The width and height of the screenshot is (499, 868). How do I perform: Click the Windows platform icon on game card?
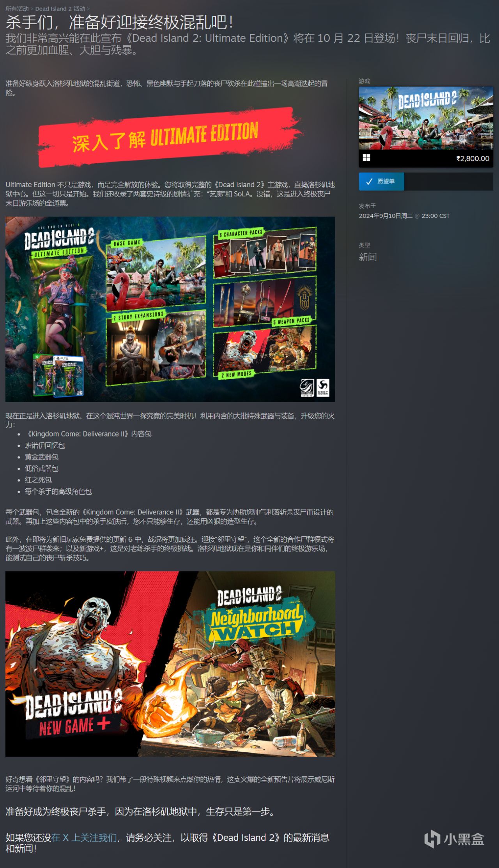tap(366, 158)
